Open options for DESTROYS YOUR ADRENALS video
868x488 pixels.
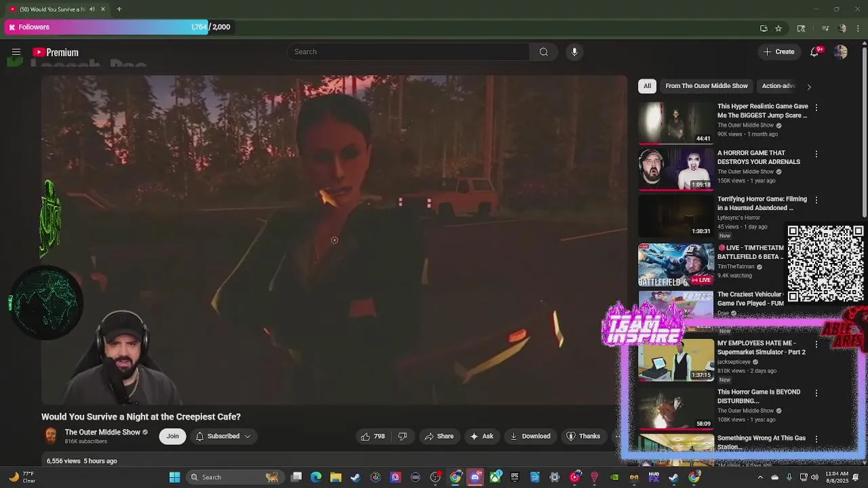pos(816,155)
